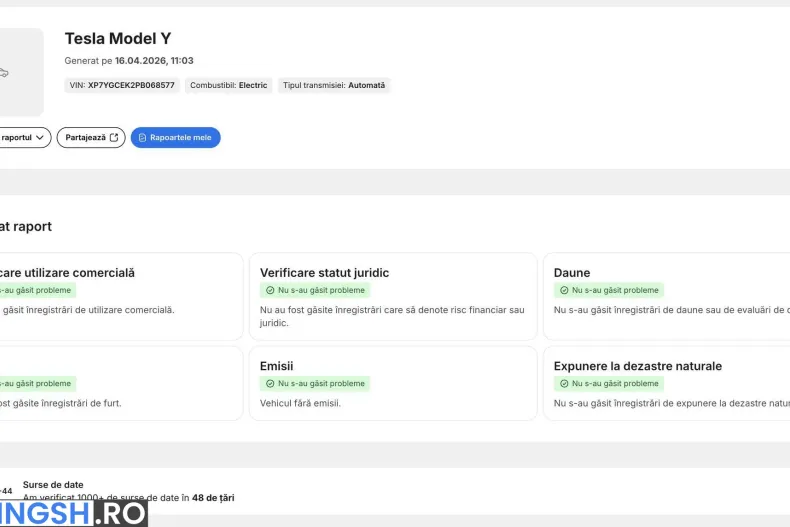Image resolution: width=790 pixels, height=527 pixels.
Task: Open the Emisii report card
Action: 394,384
